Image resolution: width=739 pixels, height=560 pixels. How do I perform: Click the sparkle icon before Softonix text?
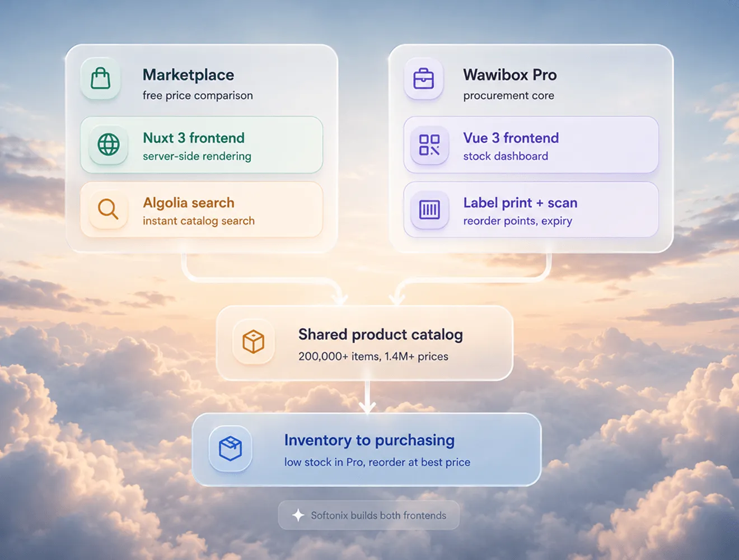[298, 515]
